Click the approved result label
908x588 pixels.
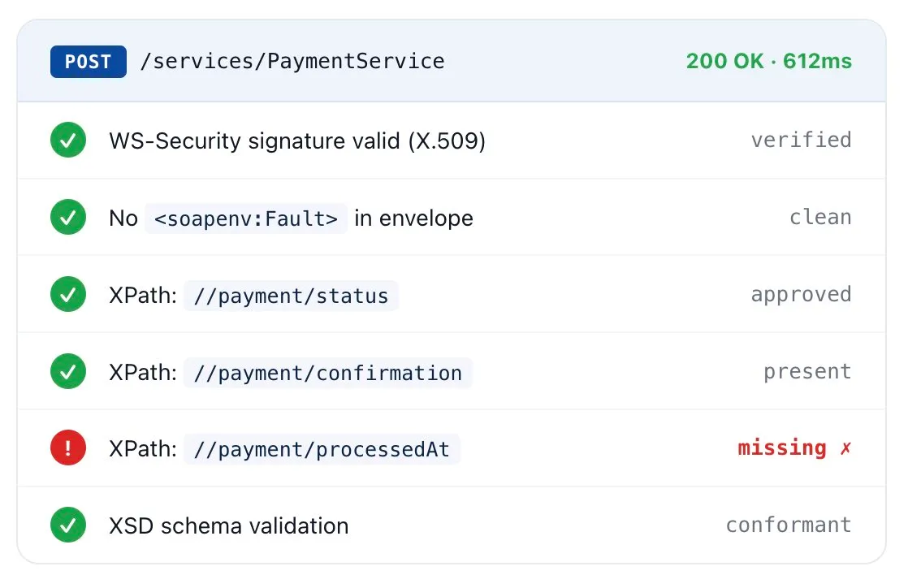[x=802, y=294]
